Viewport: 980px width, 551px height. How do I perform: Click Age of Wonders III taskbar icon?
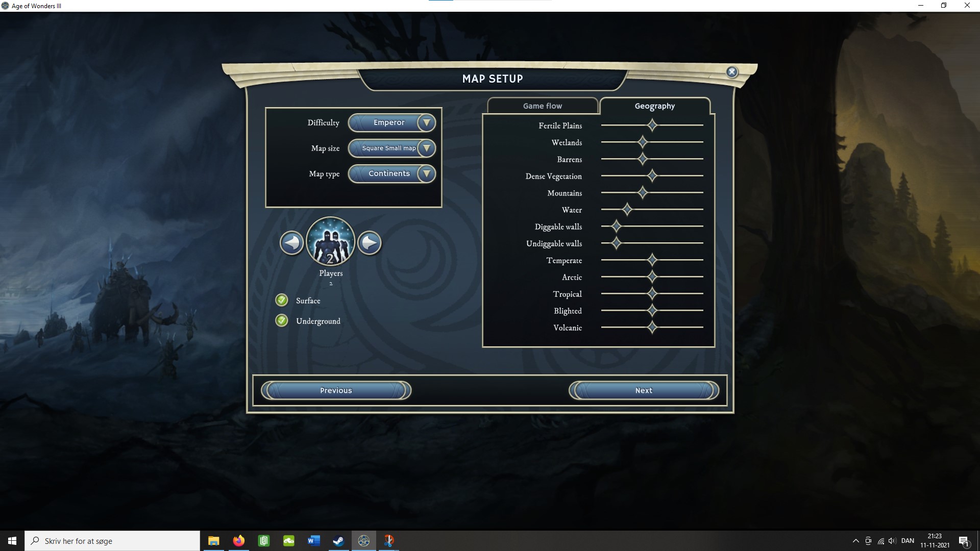click(364, 541)
